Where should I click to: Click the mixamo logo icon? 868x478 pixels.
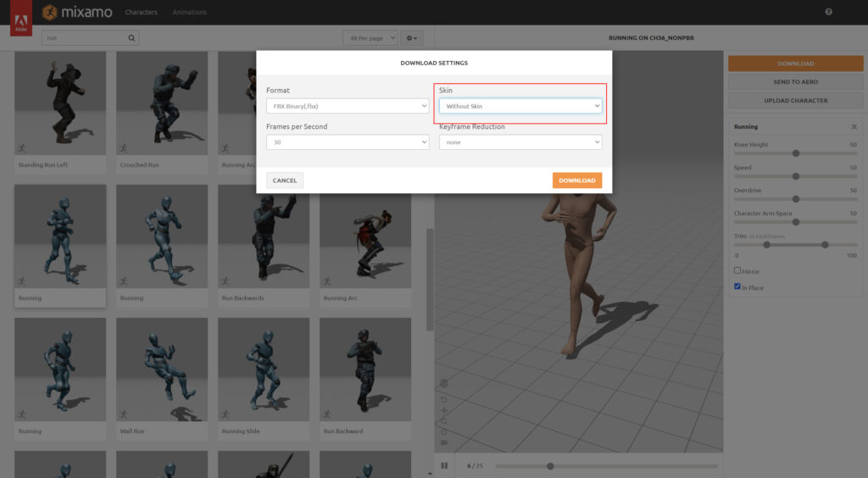[x=51, y=12]
